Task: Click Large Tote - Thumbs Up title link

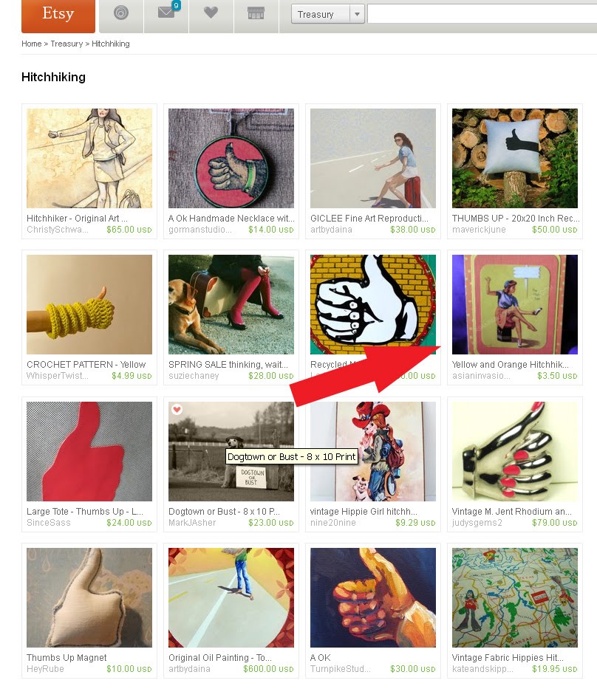Action: (85, 512)
